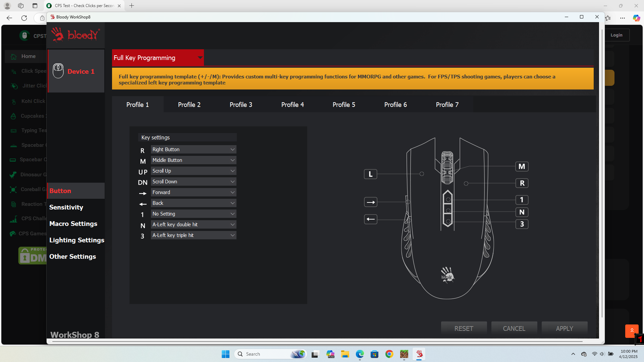Click Login button in browser page
Screen dimensions: 644x362
tap(616, 35)
